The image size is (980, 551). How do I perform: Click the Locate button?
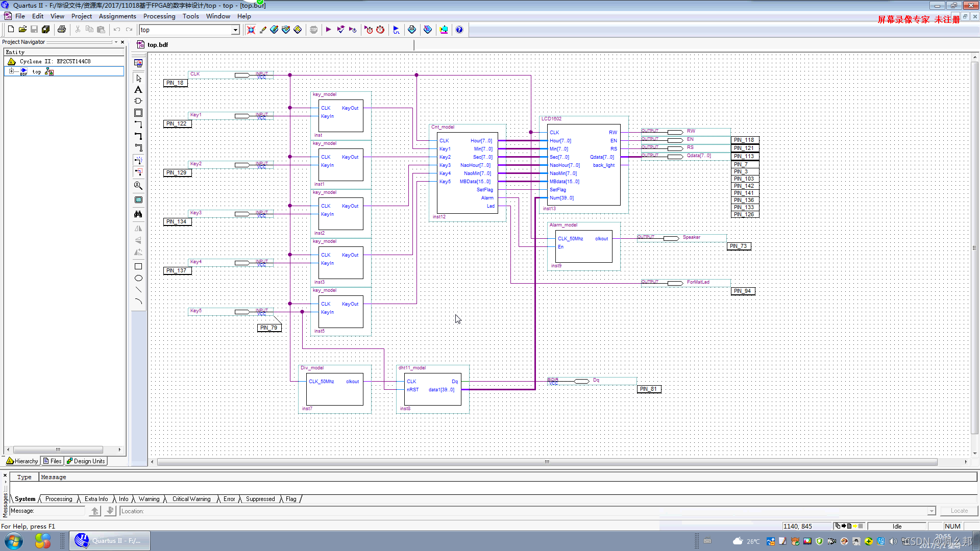tap(959, 511)
